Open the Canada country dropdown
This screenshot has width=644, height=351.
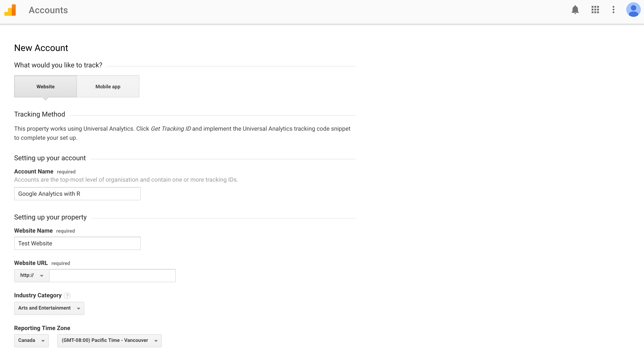tap(31, 341)
